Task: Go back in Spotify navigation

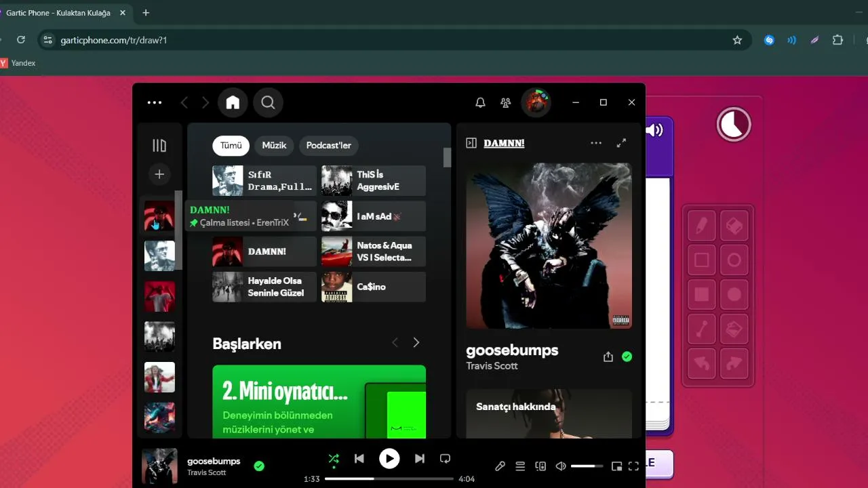Action: [x=184, y=102]
